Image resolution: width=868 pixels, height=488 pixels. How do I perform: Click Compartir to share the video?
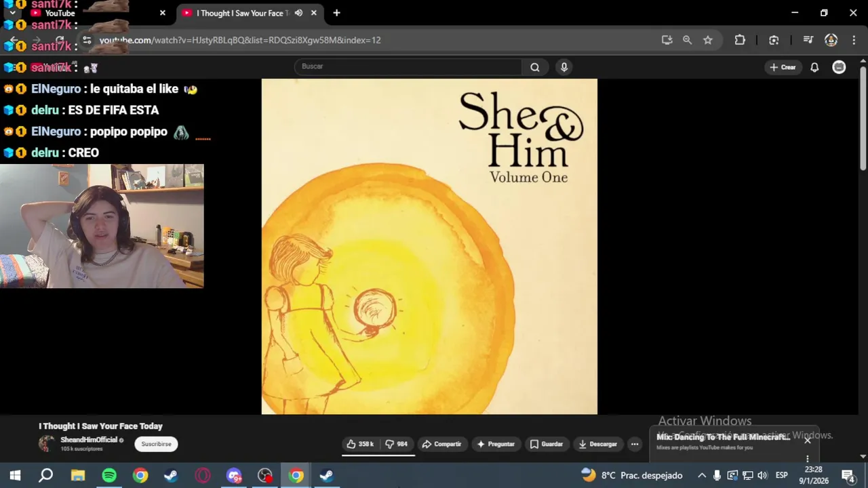coord(441,444)
